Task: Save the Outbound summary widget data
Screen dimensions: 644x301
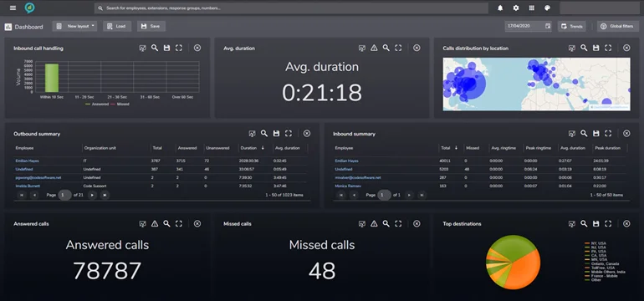Action: [276, 134]
